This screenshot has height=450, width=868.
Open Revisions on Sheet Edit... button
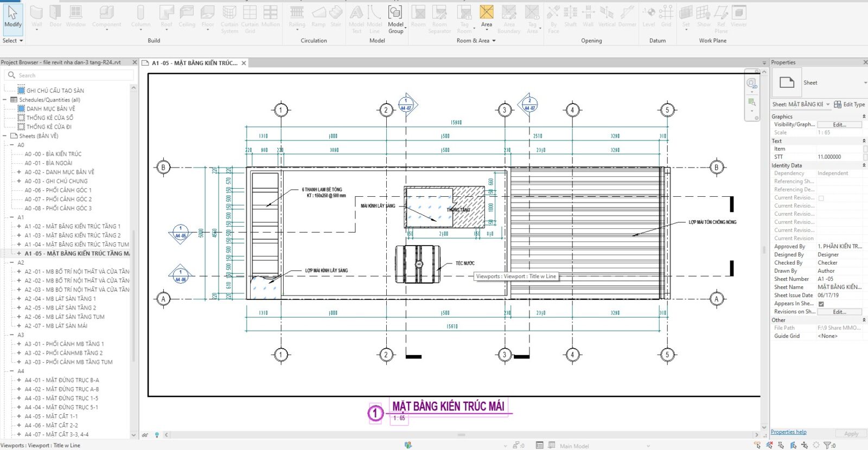839,312
